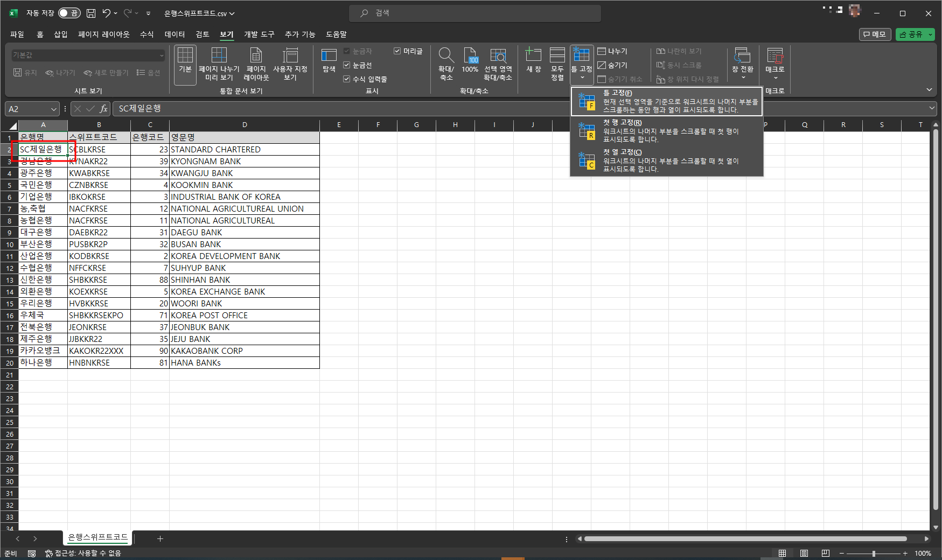Choose 첫 열 고정(C) option

[x=667, y=160]
